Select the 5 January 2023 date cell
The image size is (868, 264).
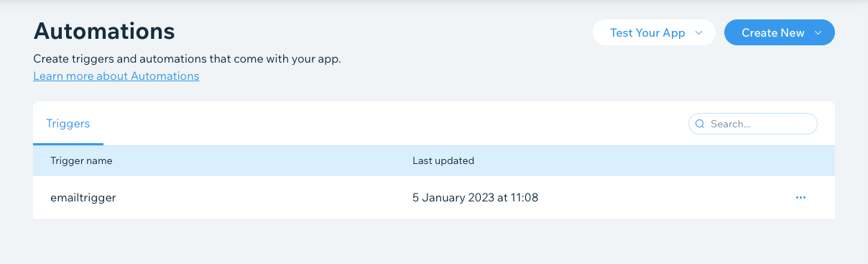tap(475, 197)
